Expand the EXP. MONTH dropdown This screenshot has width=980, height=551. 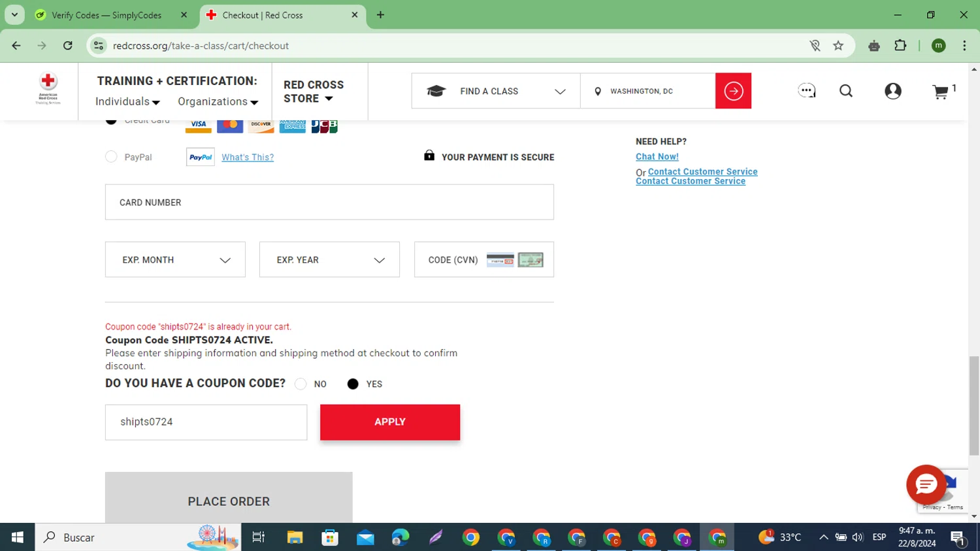click(175, 259)
